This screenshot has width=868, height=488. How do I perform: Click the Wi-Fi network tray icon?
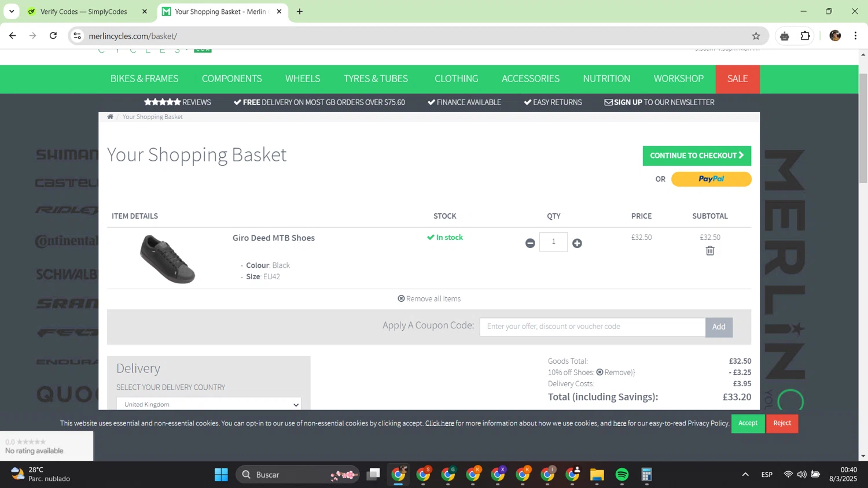coord(788,475)
